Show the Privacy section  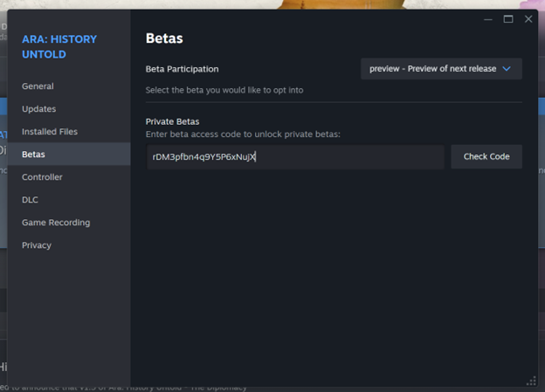tap(37, 245)
